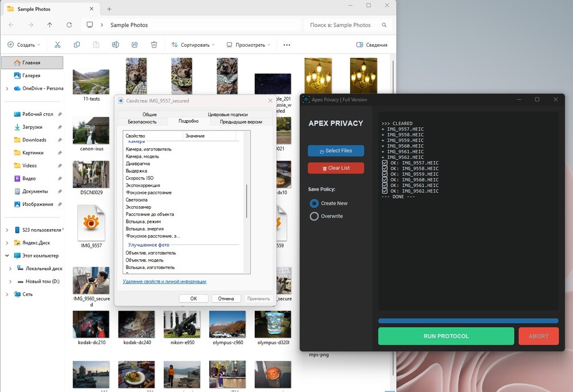573x392 pixels.
Task: Click the Cut scissors icon in Explorer toolbar
Action: [58, 44]
